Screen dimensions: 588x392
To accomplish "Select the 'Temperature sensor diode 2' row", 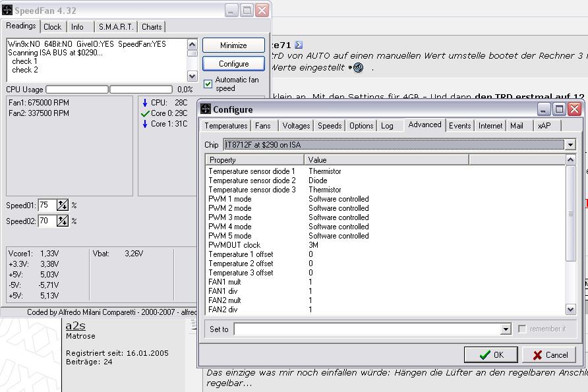I will 386,181.
